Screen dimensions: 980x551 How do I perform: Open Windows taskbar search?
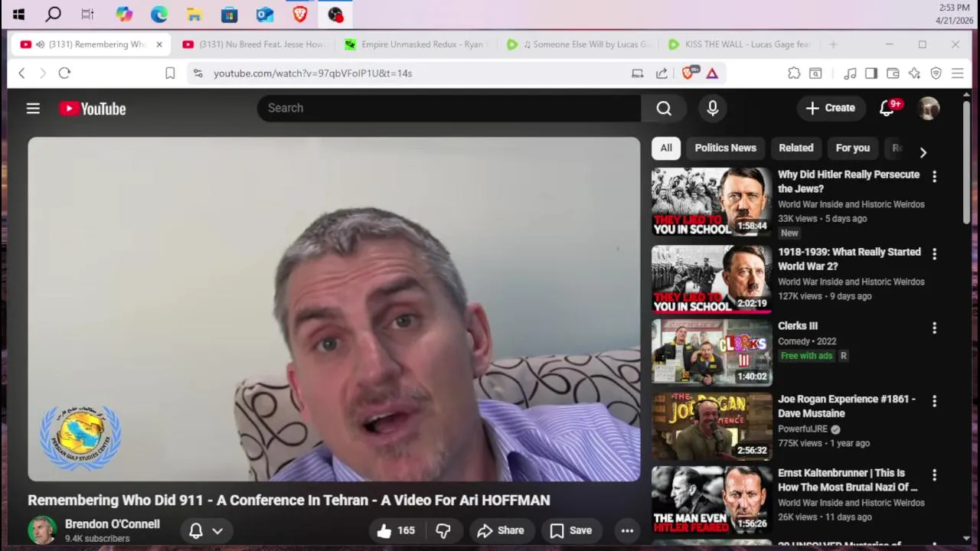click(53, 14)
